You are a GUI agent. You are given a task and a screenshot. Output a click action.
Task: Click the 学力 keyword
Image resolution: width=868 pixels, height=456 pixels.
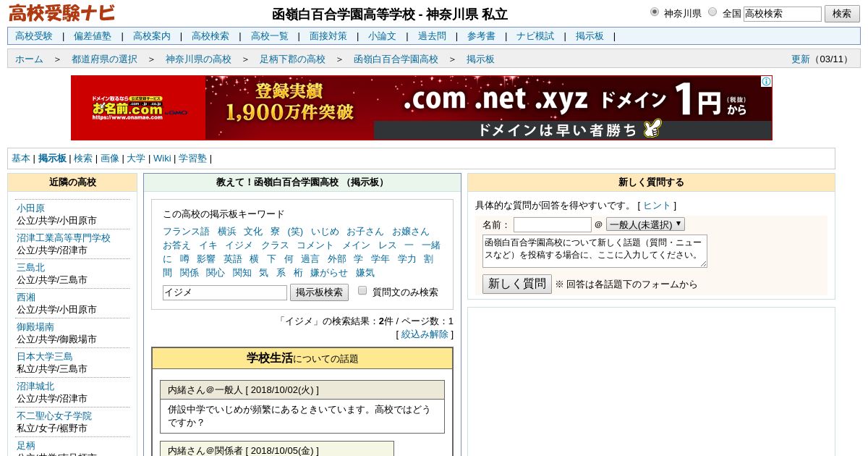click(407, 259)
